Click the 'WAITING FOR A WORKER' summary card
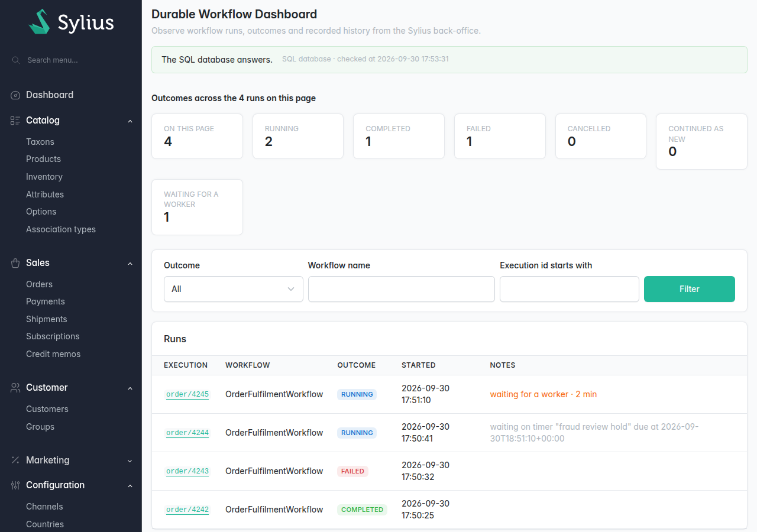 [x=197, y=207]
